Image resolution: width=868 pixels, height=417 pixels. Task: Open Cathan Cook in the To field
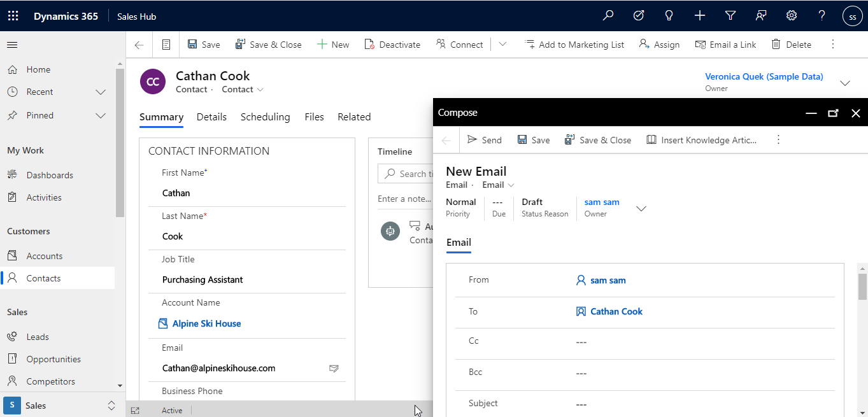point(616,311)
